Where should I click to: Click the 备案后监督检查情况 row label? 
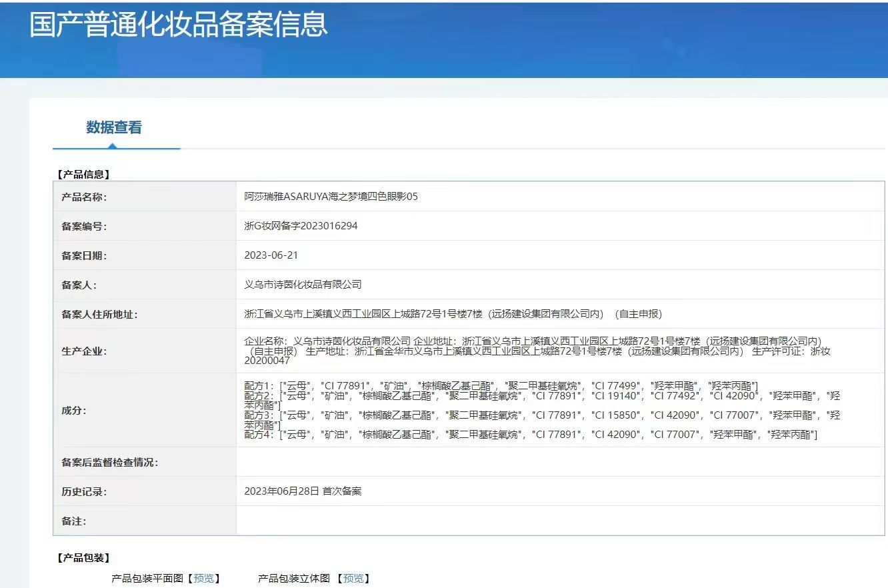[110, 463]
